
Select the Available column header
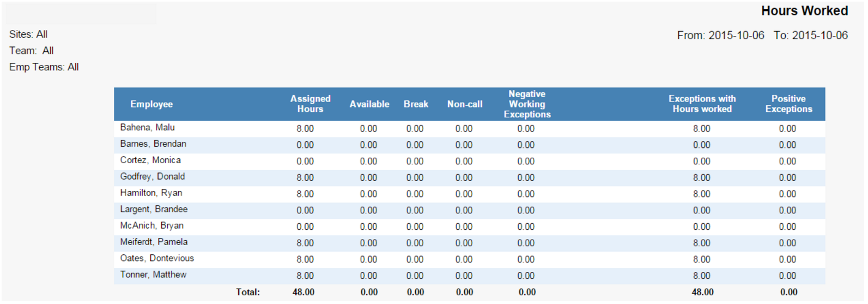point(369,104)
